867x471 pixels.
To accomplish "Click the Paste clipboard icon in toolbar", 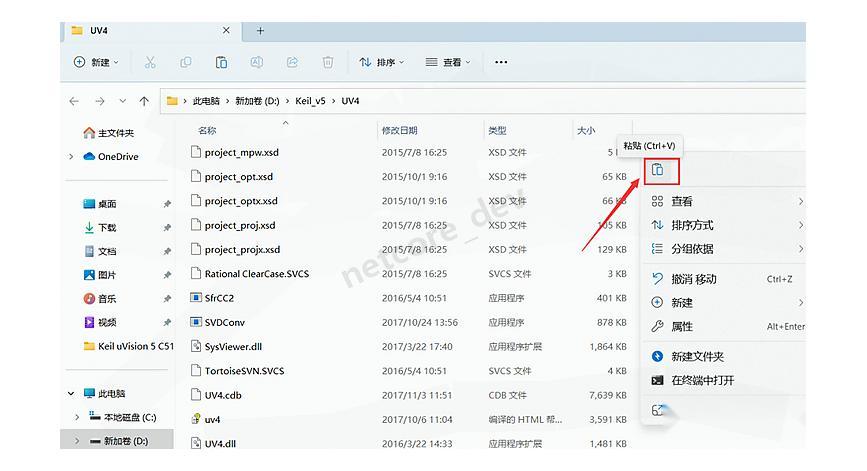I will [221, 62].
